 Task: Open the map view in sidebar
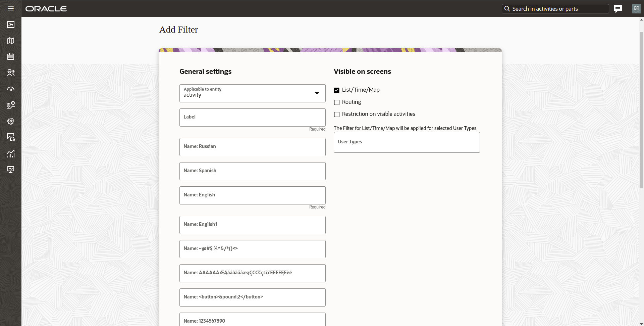click(x=11, y=41)
